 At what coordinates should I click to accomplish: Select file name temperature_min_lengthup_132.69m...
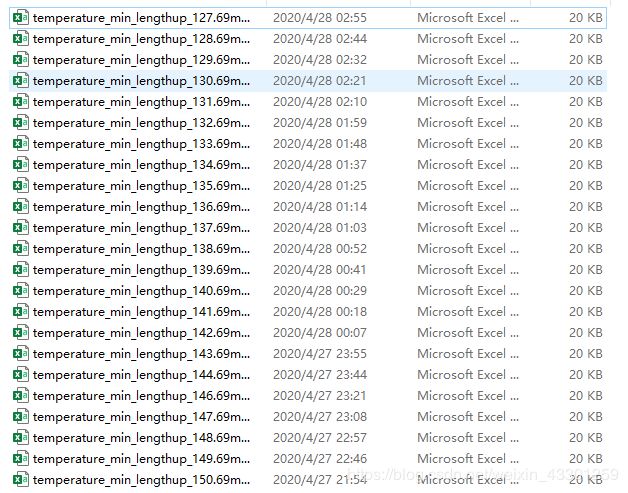point(141,123)
